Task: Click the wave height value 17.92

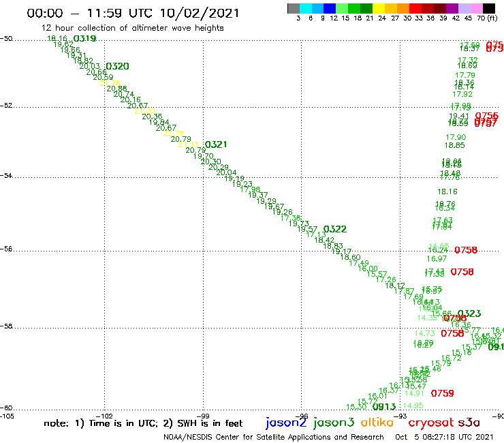Action: (462, 94)
